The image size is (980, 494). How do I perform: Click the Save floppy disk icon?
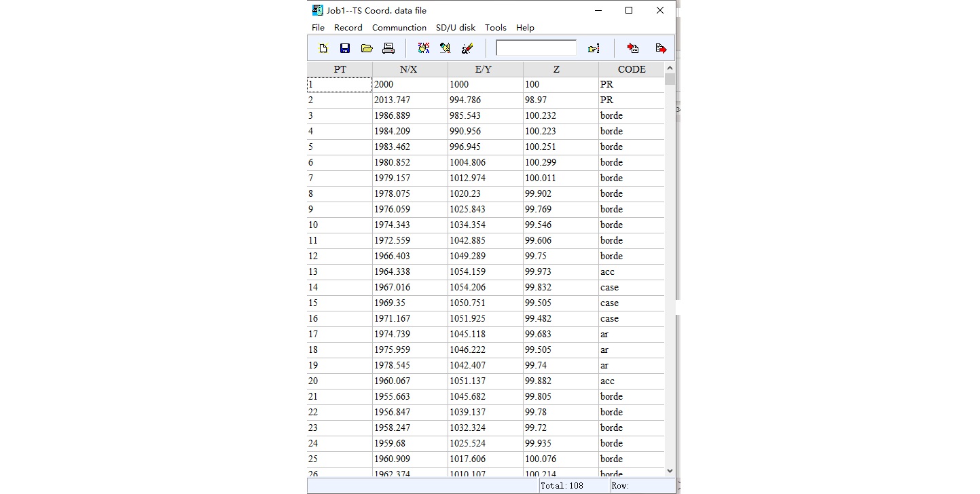pos(345,48)
